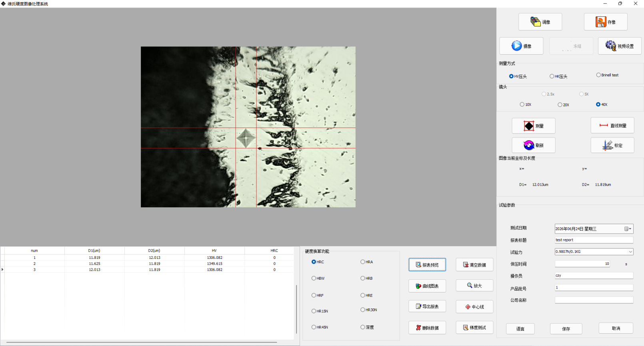Click the 取消 cancel button

tap(616, 328)
